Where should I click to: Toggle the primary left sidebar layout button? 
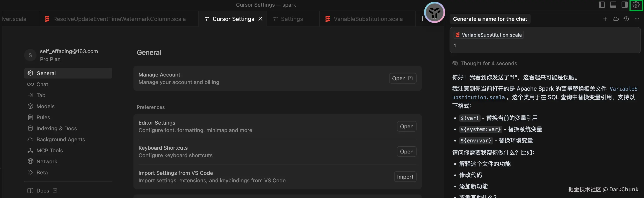pyautogui.click(x=602, y=5)
